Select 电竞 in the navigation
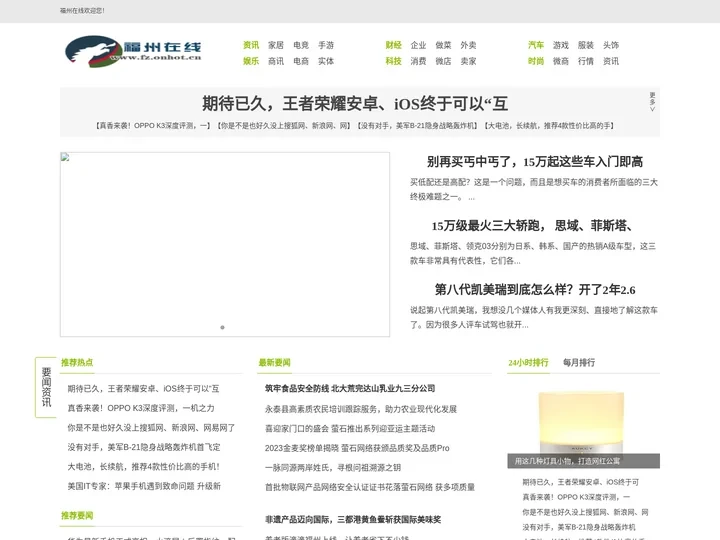Image resolution: width=720 pixels, height=540 pixels. tap(301, 45)
